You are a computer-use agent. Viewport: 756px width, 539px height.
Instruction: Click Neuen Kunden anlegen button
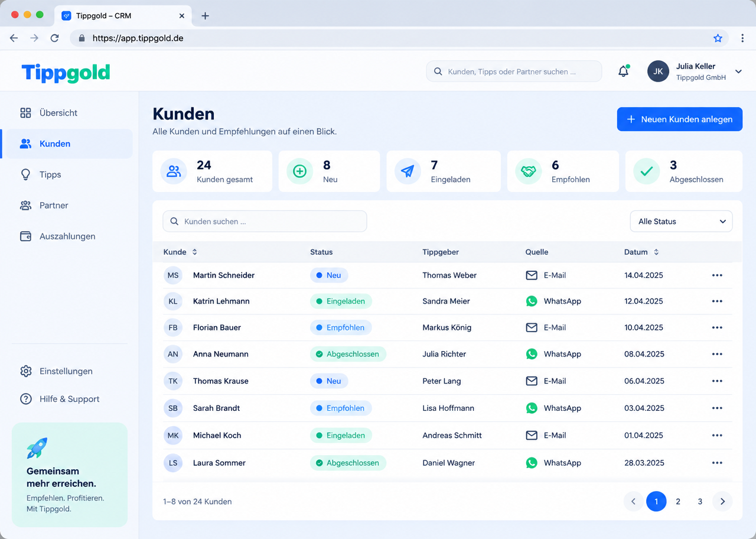click(680, 119)
